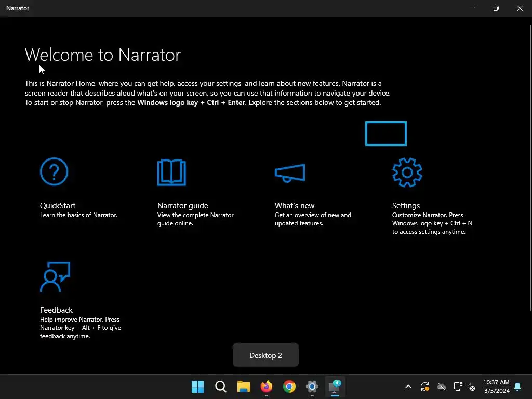Click the bold 'Windows logo key + Ctrl + Enter' text

tap(191, 102)
